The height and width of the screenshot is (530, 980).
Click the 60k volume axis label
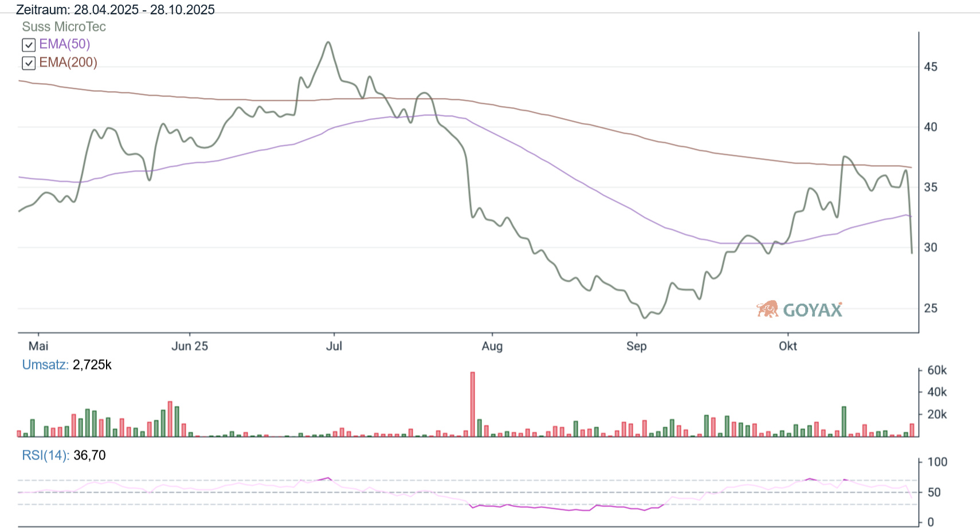tap(936, 371)
